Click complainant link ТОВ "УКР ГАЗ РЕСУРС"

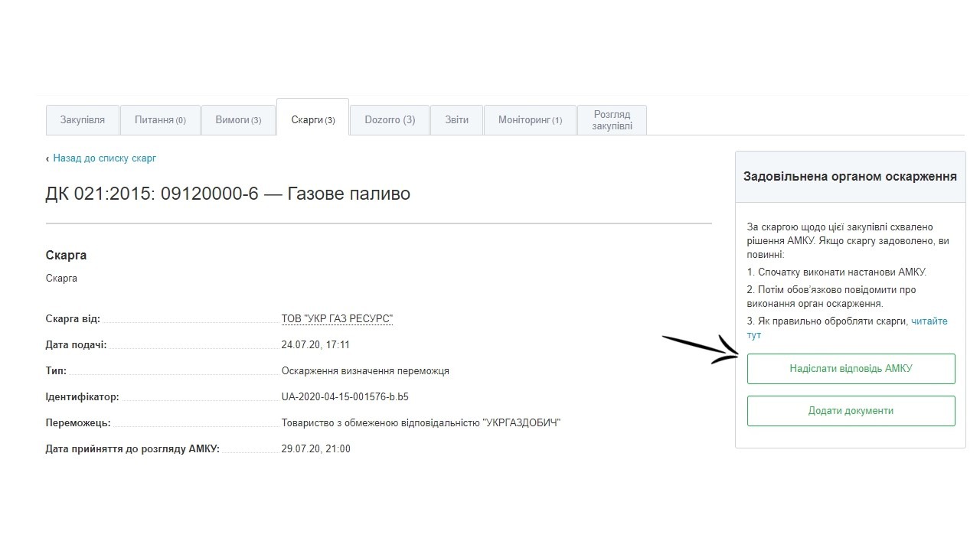[x=337, y=319]
